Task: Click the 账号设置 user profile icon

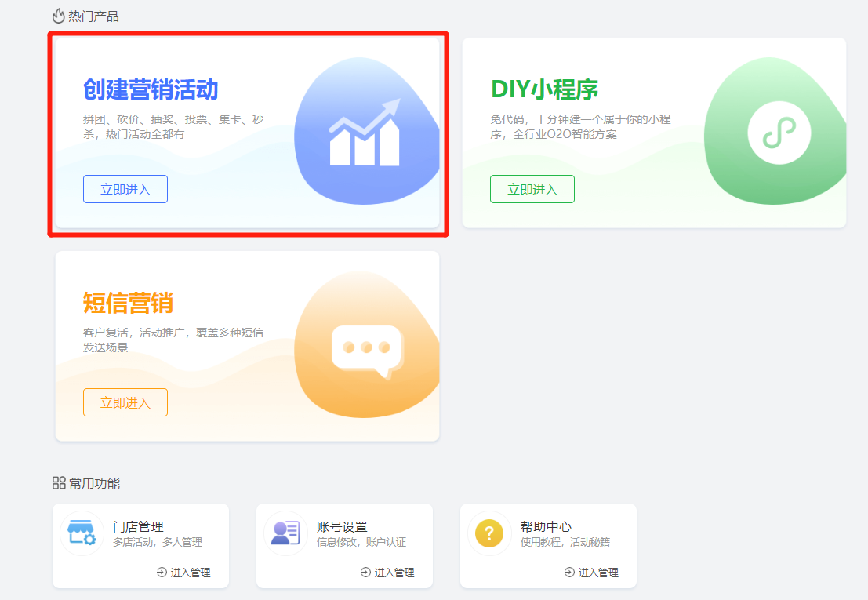Action: (285, 533)
